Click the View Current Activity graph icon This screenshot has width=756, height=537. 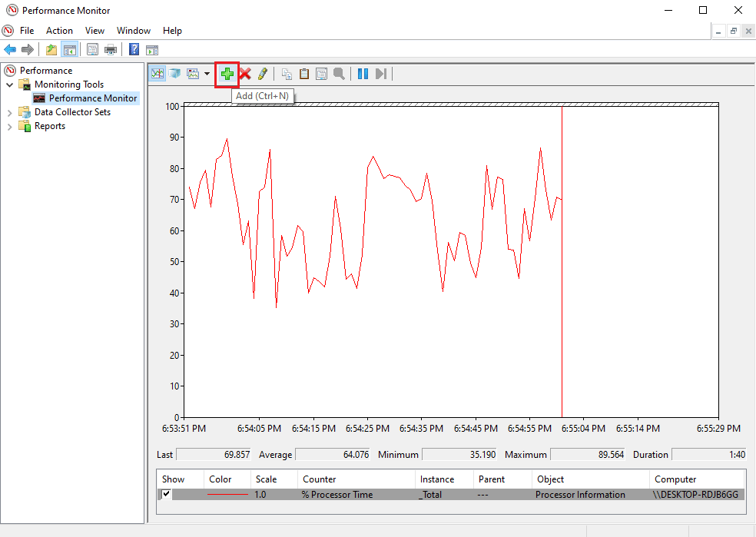pos(157,74)
